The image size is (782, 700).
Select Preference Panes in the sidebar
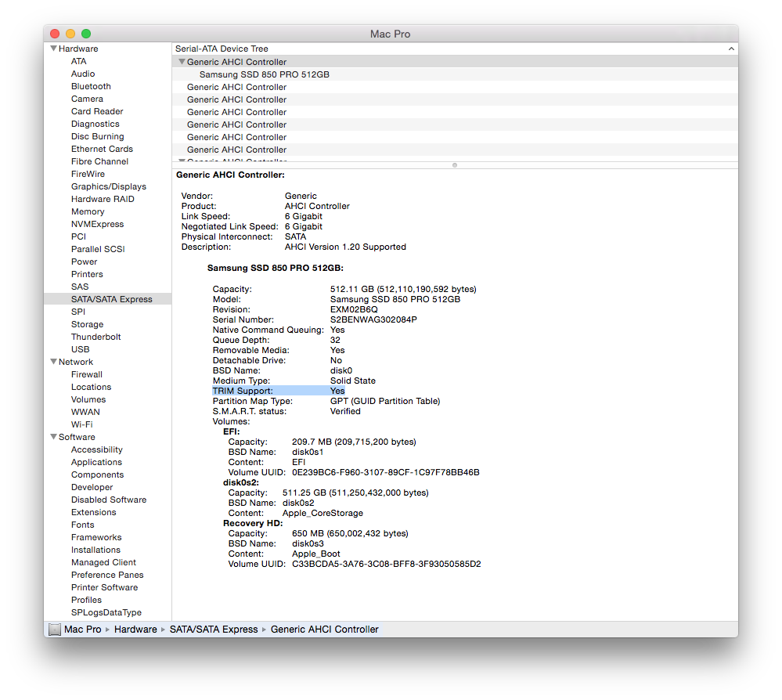pos(107,575)
